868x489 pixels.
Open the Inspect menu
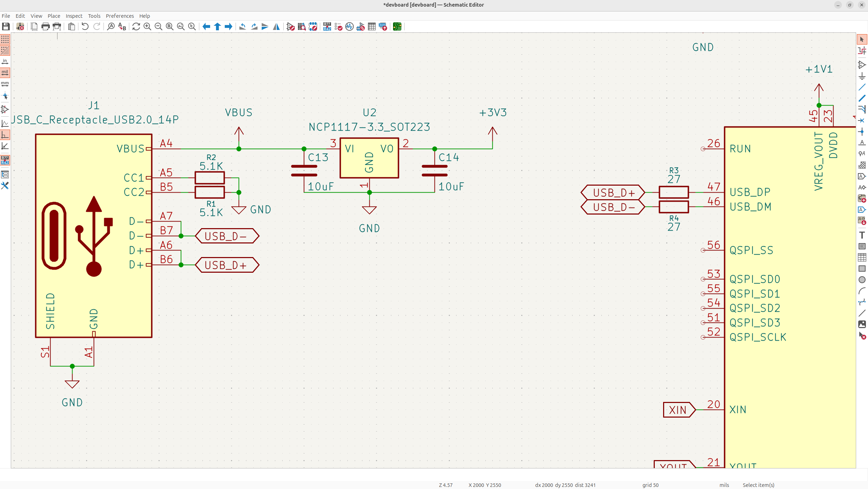[x=74, y=16]
